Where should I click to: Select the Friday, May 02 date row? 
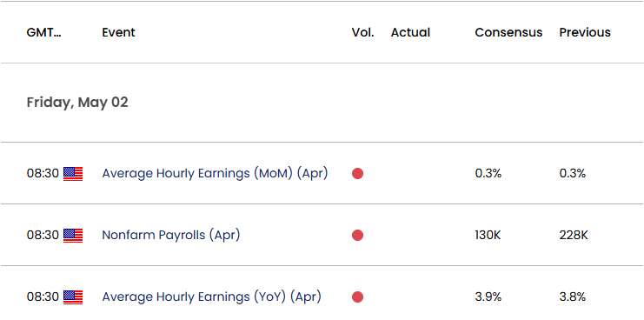pyautogui.click(x=322, y=103)
